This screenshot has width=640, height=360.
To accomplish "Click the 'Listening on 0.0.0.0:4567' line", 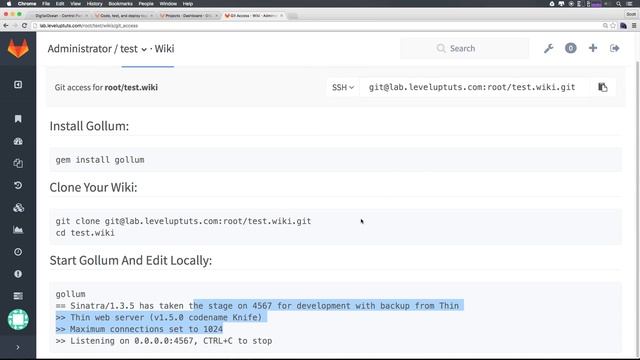I will click(x=164, y=341).
